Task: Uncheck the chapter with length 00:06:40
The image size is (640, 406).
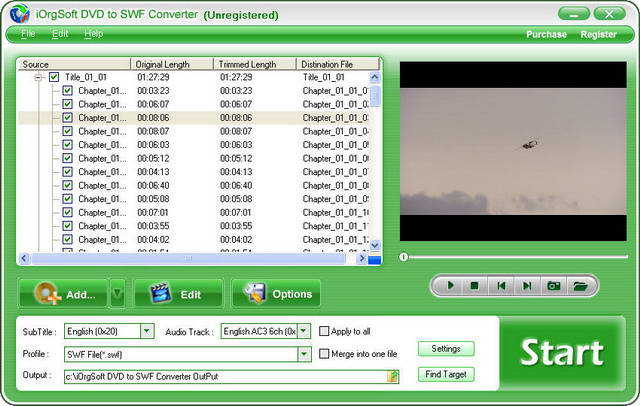Action: [x=67, y=185]
